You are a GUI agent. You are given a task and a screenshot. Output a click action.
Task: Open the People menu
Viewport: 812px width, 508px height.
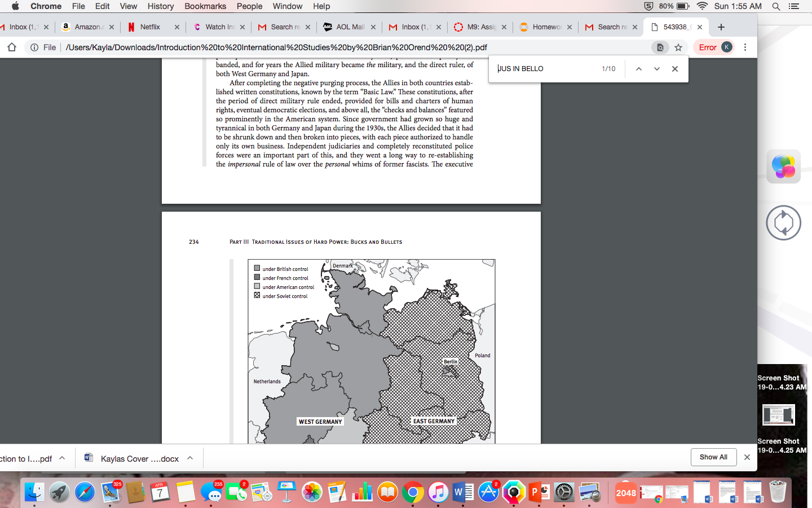click(x=250, y=6)
